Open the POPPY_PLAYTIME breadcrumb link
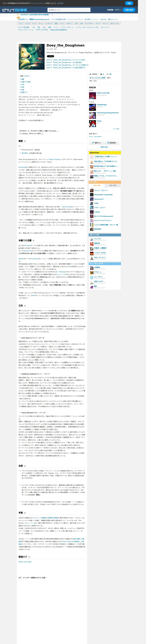 click(42, 30)
